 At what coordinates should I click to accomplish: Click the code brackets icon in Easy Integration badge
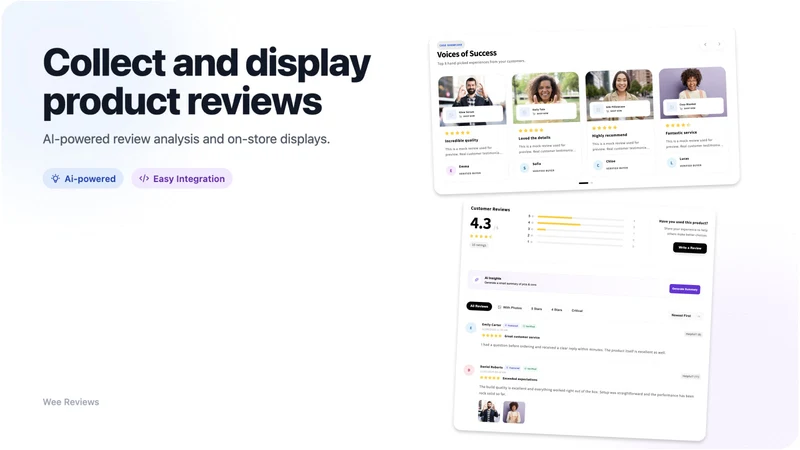[x=144, y=179]
